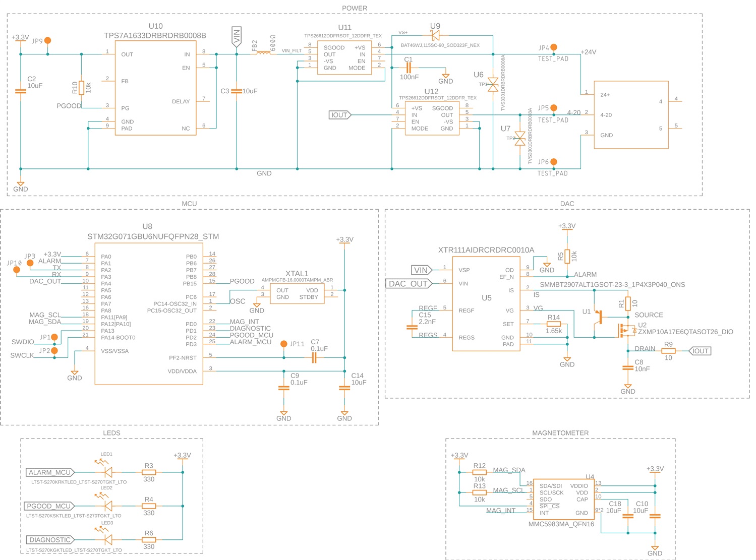
Task: Select the TPS7A1633DRBRDRB0008B part label
Action: coord(155,36)
